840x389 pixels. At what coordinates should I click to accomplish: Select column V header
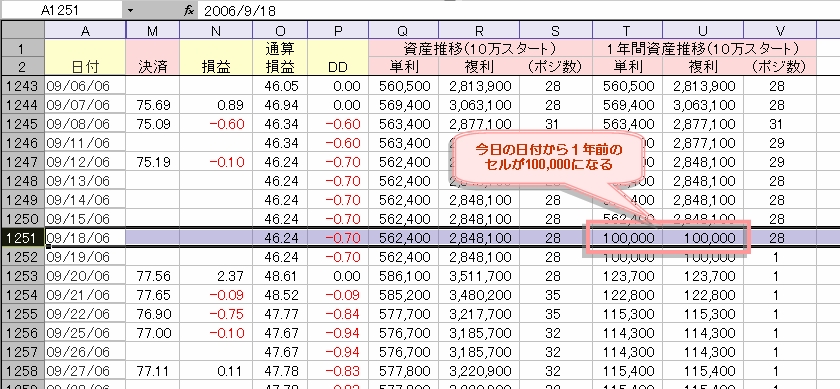pyautogui.click(x=780, y=31)
